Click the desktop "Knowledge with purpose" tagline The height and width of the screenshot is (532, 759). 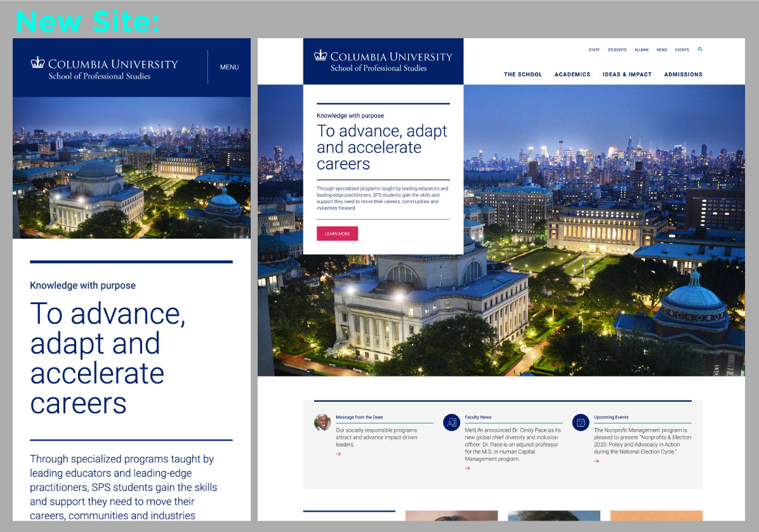[350, 116]
